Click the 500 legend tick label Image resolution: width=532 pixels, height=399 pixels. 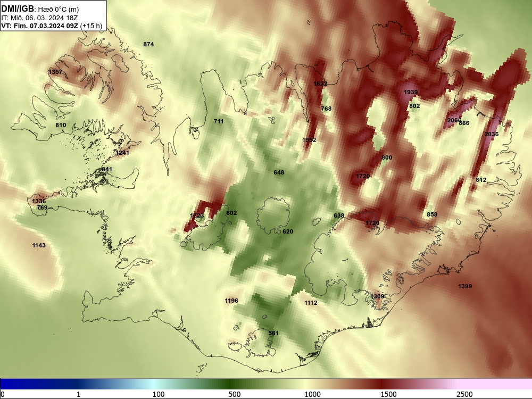(235, 394)
